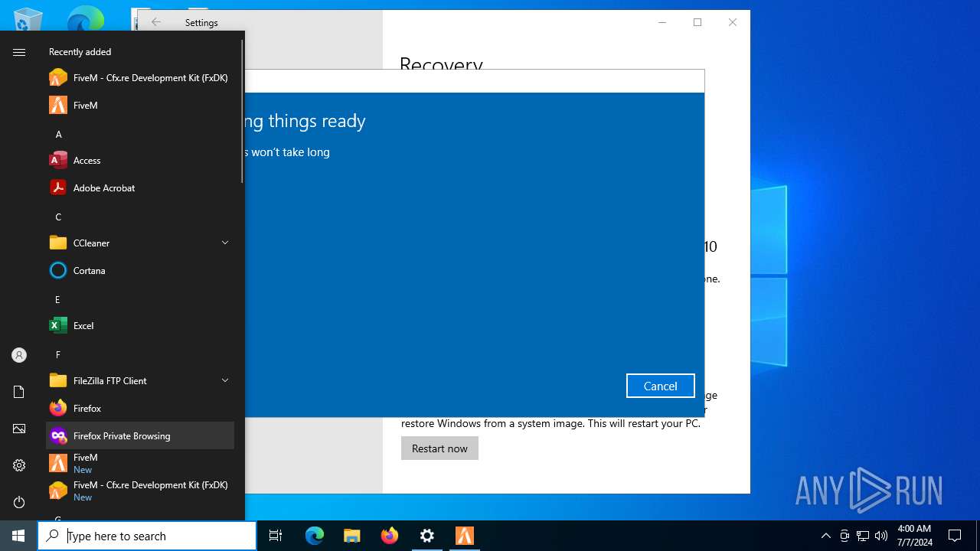Launch FiveM from Recently added
980x551 pixels.
pos(140,106)
